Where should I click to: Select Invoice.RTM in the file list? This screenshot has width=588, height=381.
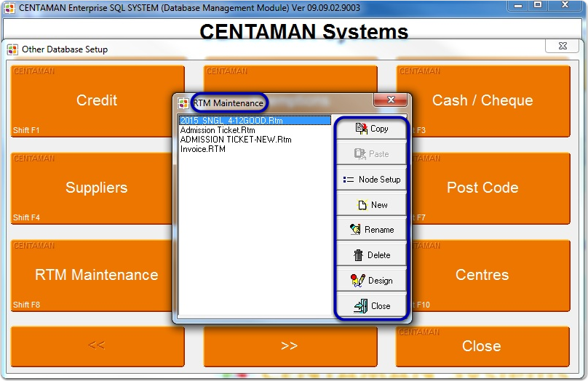[x=203, y=149]
